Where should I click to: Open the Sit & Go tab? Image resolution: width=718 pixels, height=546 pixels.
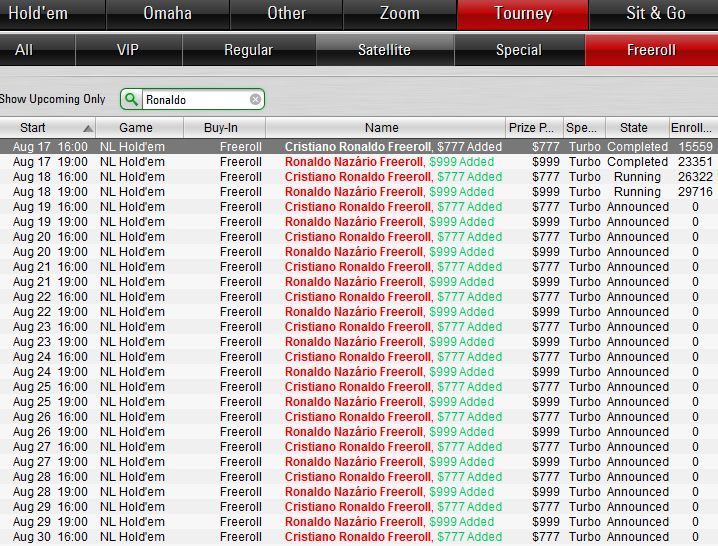click(x=654, y=14)
